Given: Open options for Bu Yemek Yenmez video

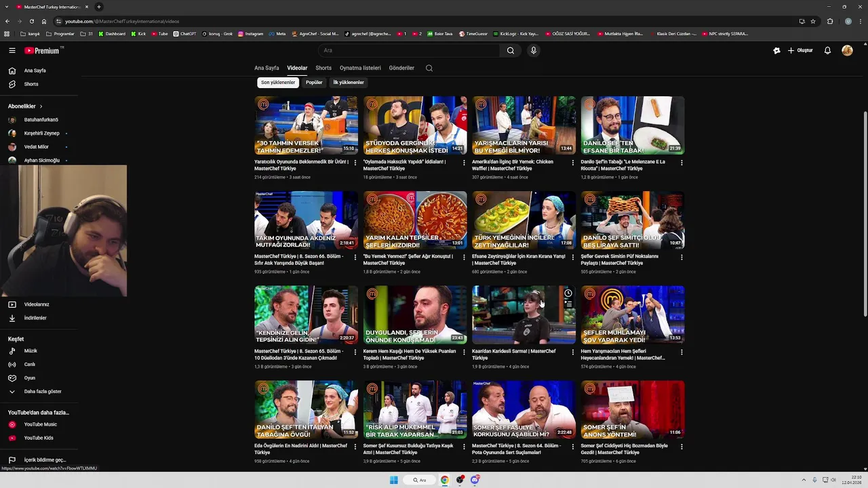Looking at the screenshot, I should 464,258.
